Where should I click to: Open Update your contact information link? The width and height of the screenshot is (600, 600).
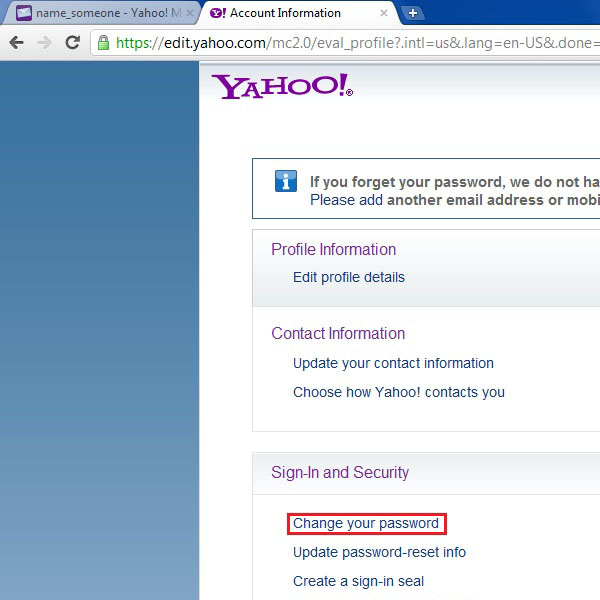(393, 364)
